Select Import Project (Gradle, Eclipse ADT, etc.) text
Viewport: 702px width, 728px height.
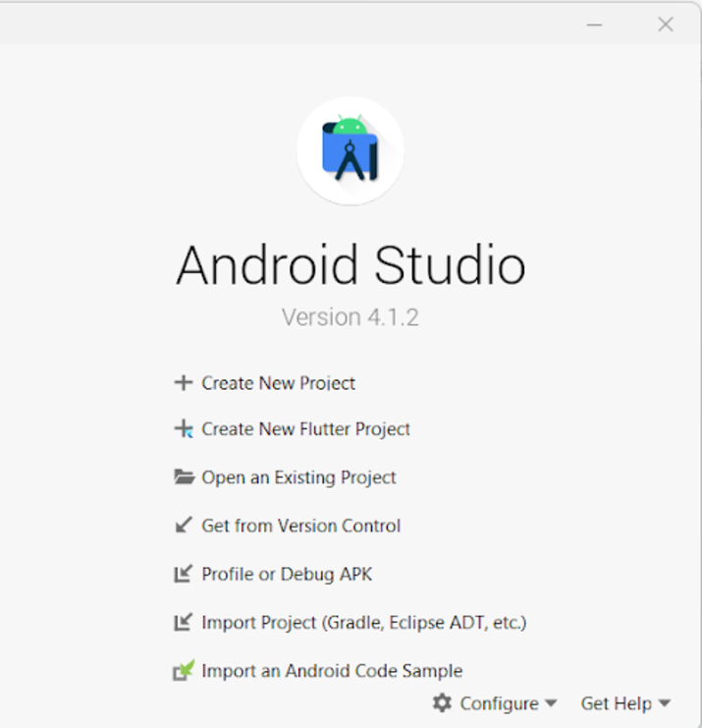pos(363,622)
